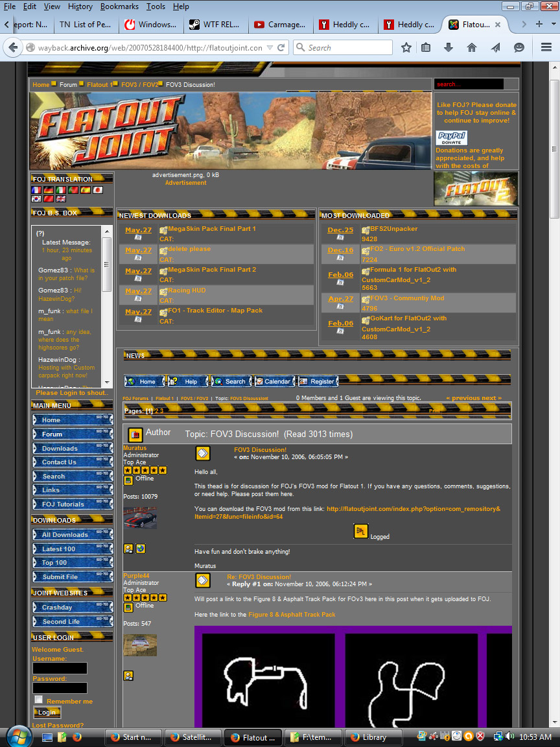Image resolution: width=560 pixels, height=747 pixels.
Task: Open Muratus's globe website icon
Action: 141,549
